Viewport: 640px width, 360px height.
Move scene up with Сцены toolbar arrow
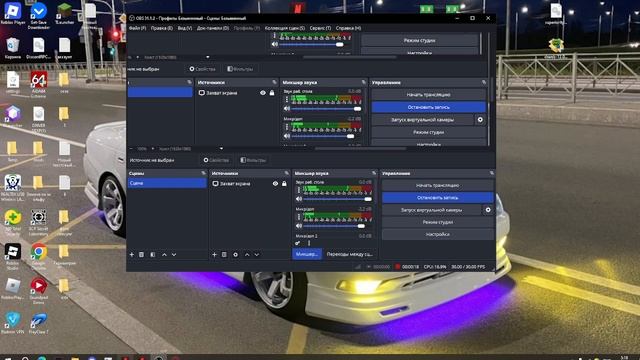pyautogui.click(x=164, y=255)
